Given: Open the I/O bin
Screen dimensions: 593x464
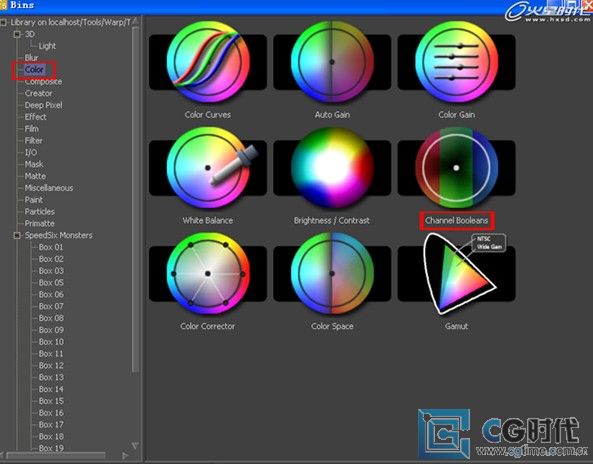Looking at the screenshot, I should tap(31, 152).
